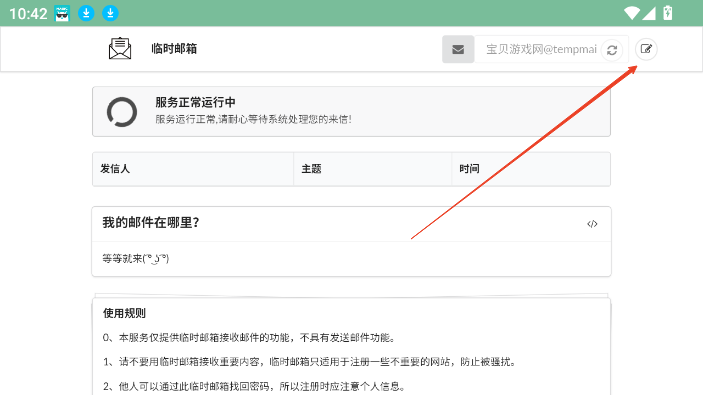Tap the second download notification icon
Screen dimensions: 703x395
(x=110, y=13)
